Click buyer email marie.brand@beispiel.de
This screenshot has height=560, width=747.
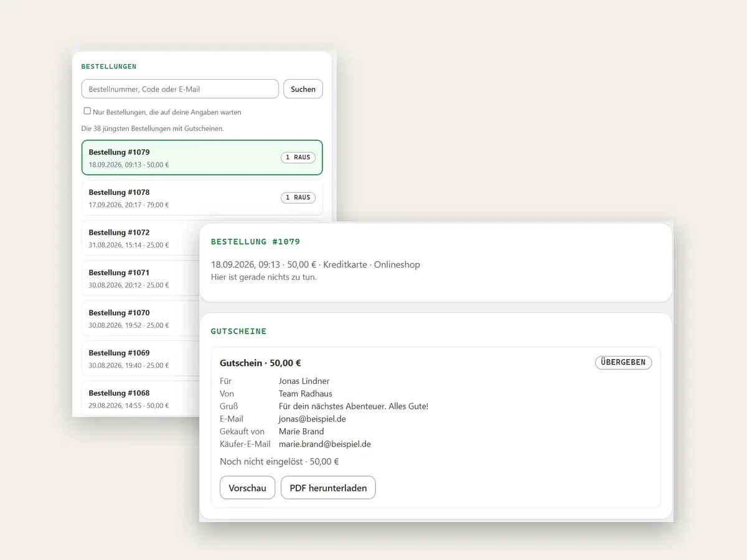click(x=324, y=444)
